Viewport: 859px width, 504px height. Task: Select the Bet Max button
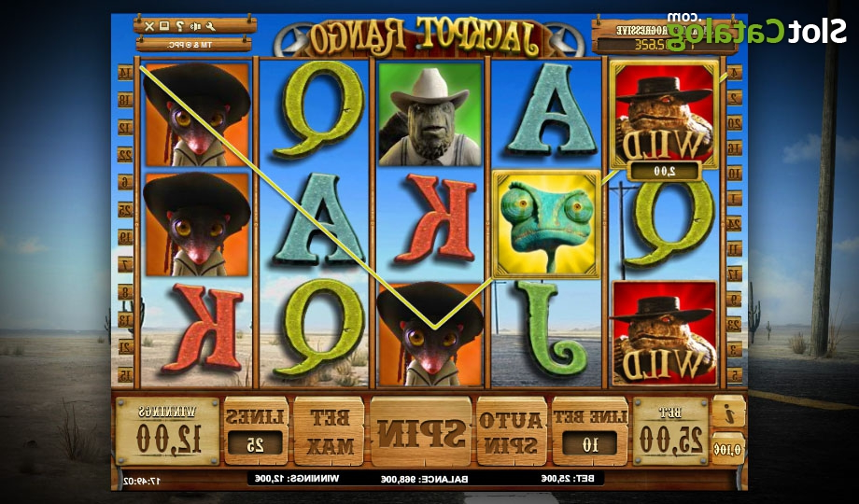tap(329, 431)
